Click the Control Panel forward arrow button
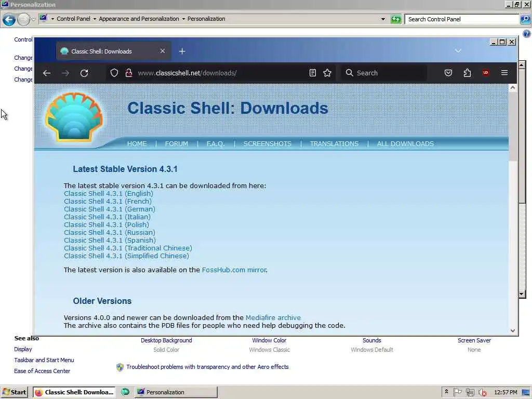The height and width of the screenshot is (399, 532). tap(23, 20)
